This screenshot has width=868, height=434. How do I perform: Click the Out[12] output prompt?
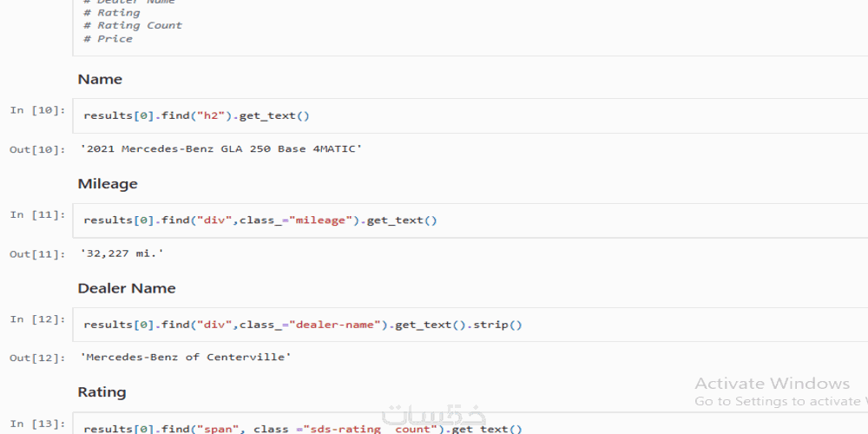pos(37,358)
